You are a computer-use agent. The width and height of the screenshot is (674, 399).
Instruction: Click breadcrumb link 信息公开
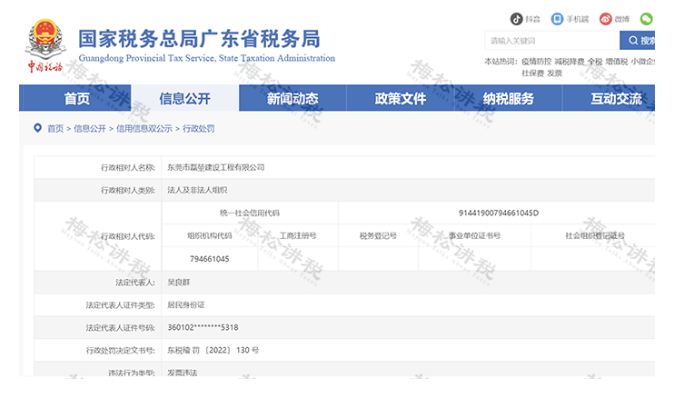coord(89,129)
